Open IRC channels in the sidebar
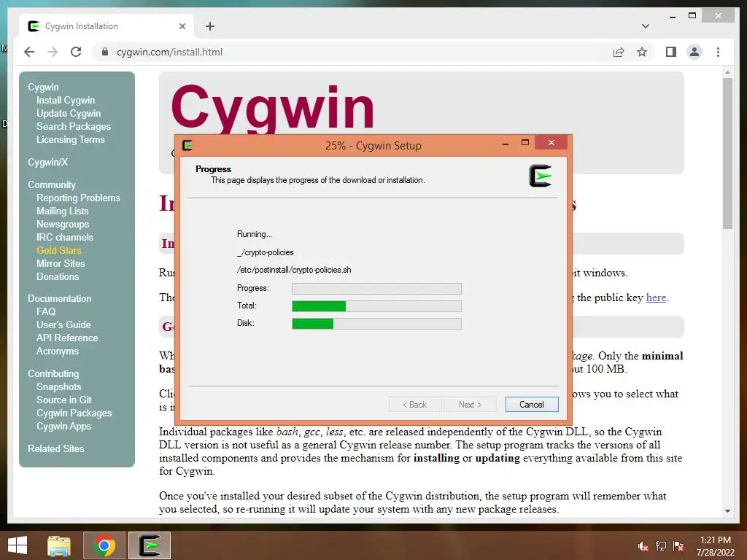Viewport: 747px width, 560px height. point(65,237)
